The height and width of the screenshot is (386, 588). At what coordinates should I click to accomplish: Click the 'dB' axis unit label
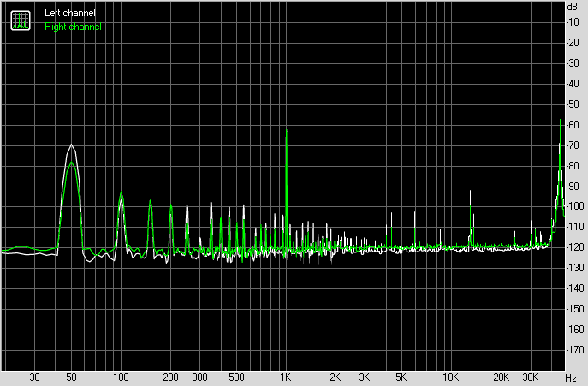point(573,6)
